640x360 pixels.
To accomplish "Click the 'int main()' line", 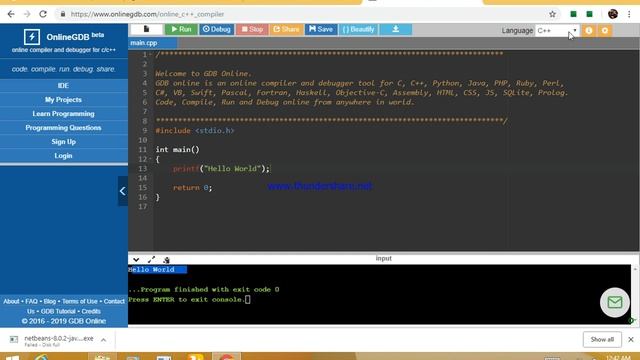I will point(177,149).
